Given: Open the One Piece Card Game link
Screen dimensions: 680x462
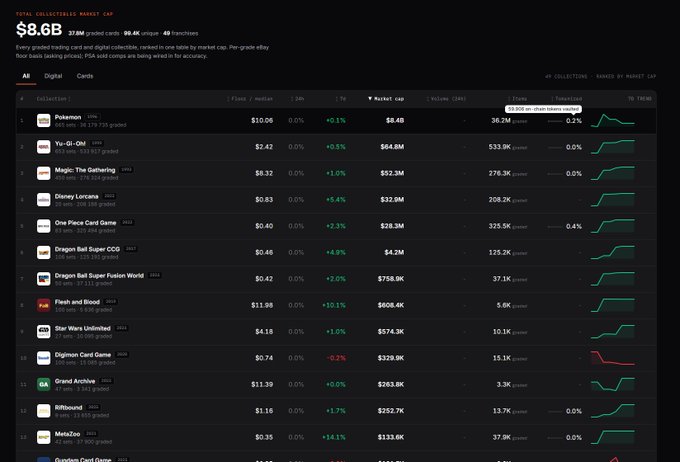Looking at the screenshot, I should pyautogui.click(x=85, y=223).
